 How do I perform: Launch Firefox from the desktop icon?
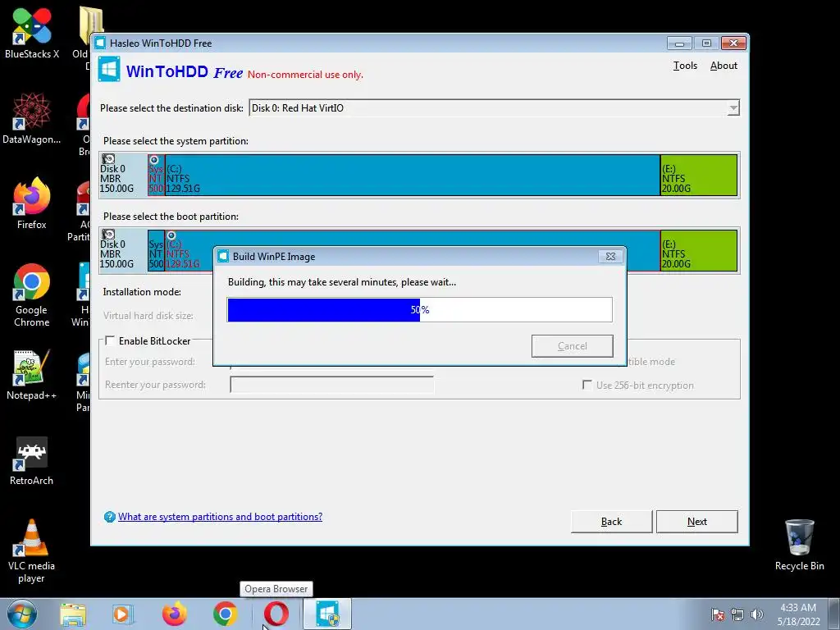pos(32,203)
